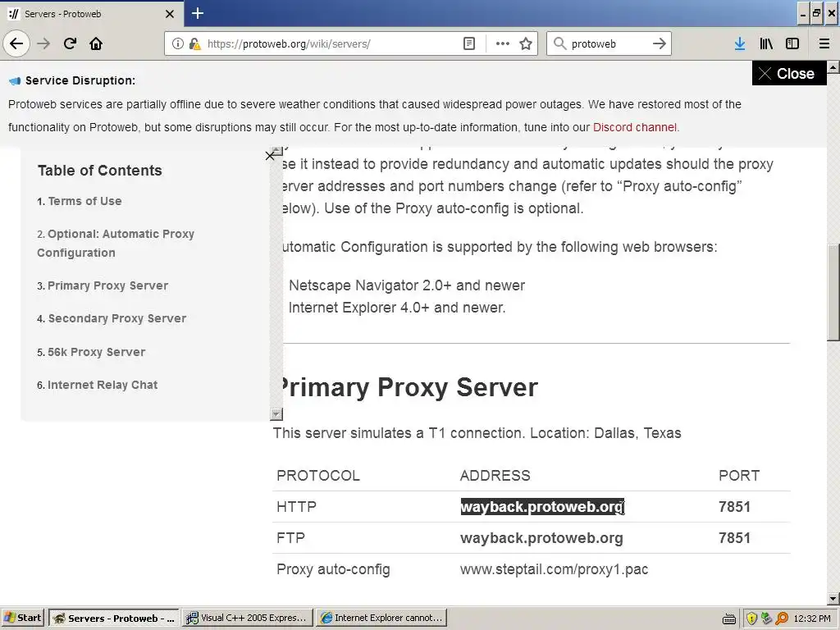840x630 pixels.
Task: Click the page scrollbar up arrow
Action: (x=833, y=67)
